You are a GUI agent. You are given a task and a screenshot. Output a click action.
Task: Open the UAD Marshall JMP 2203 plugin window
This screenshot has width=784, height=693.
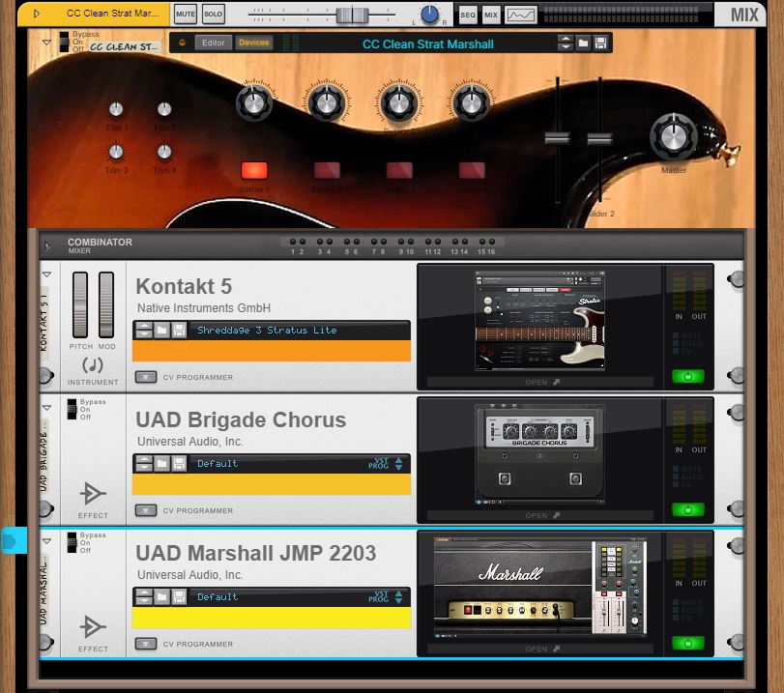[x=540, y=649]
